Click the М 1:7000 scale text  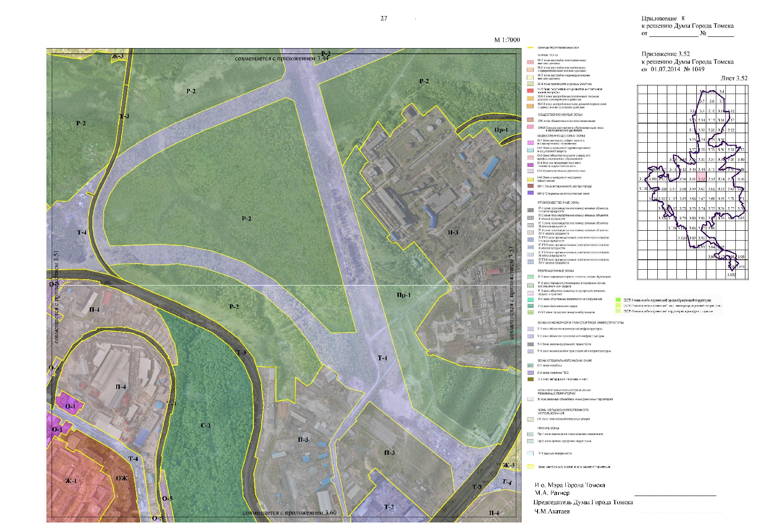point(507,40)
